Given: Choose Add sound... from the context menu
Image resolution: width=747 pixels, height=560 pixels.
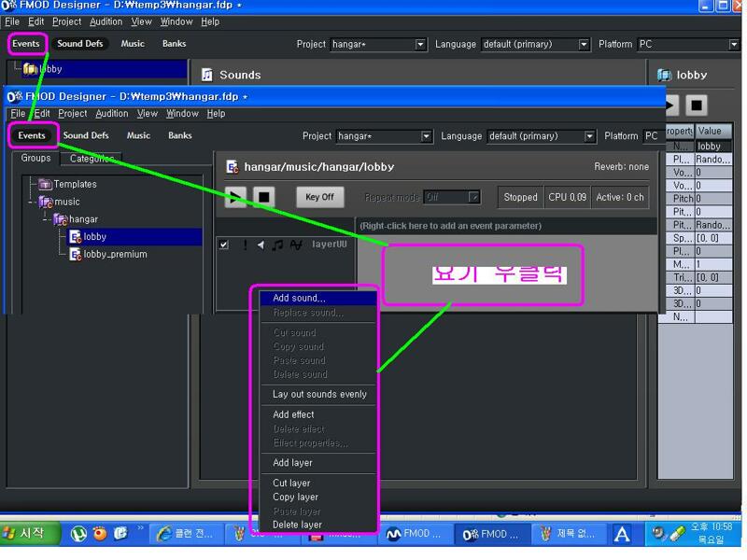Looking at the screenshot, I should 318,298.
